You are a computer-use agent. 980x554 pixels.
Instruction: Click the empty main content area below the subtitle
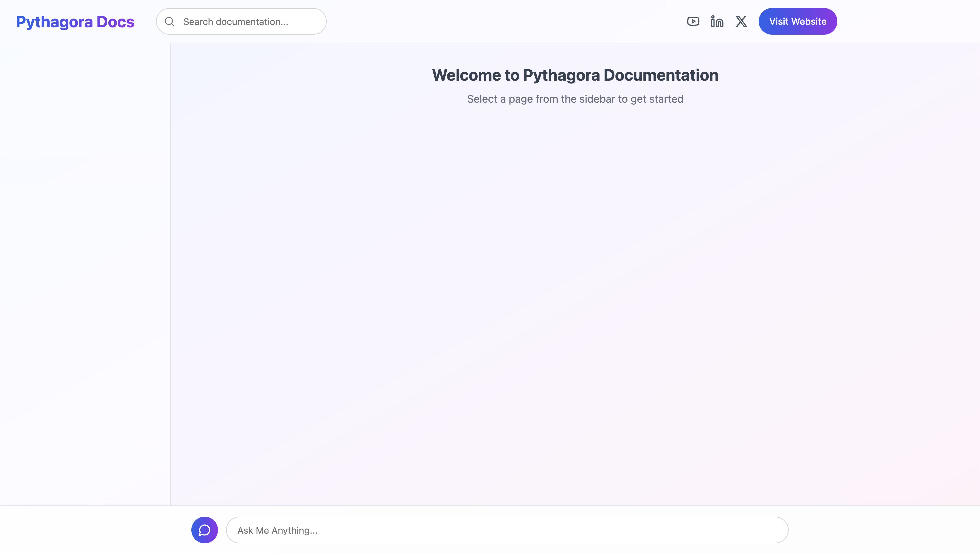click(x=575, y=285)
